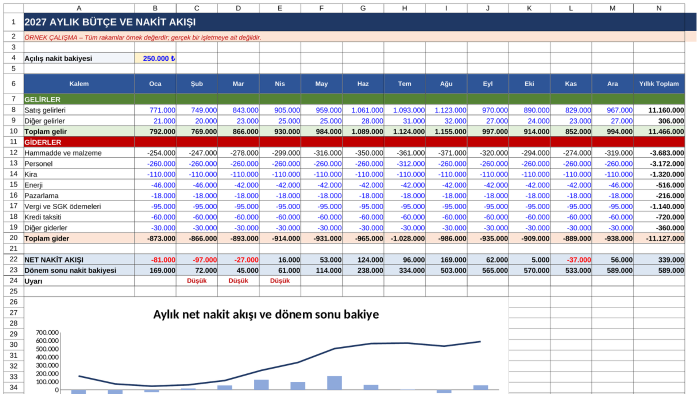Select 'Personel' row label

click(79, 163)
